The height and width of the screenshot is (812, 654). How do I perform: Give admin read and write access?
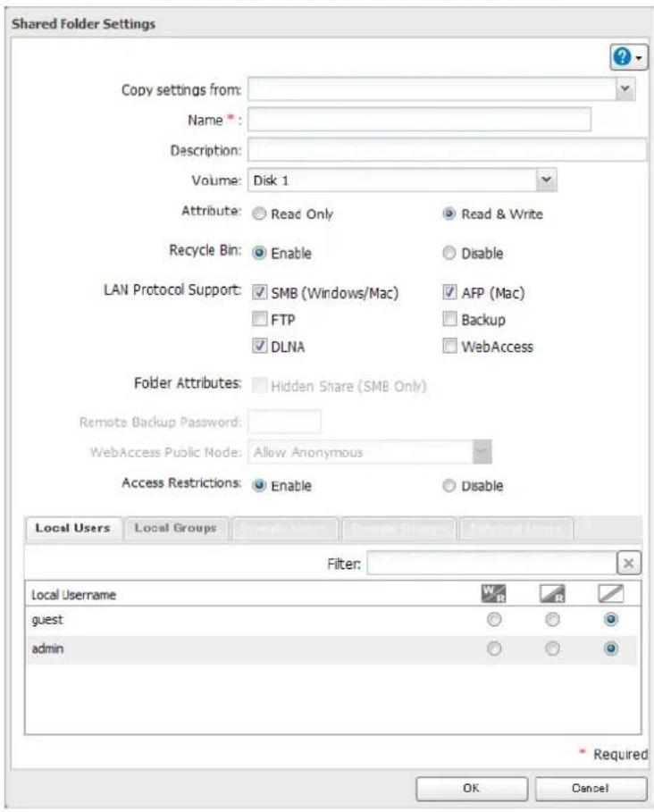coord(494,649)
